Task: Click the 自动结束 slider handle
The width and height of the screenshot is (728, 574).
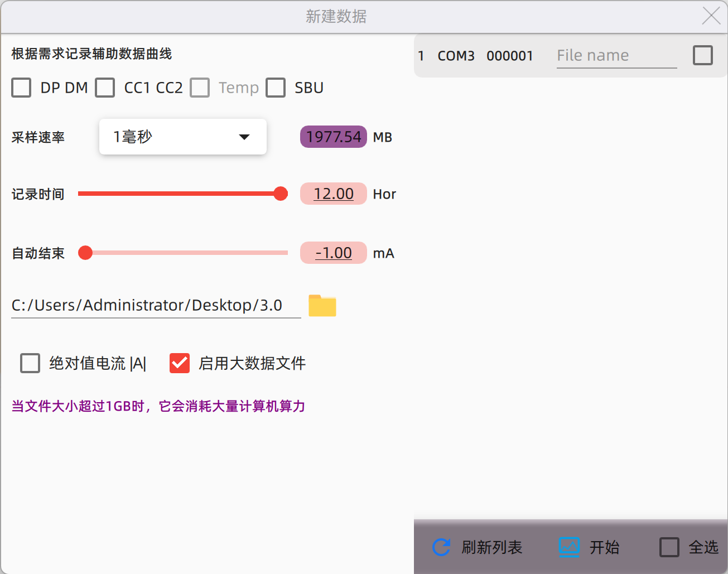Action: pos(85,253)
